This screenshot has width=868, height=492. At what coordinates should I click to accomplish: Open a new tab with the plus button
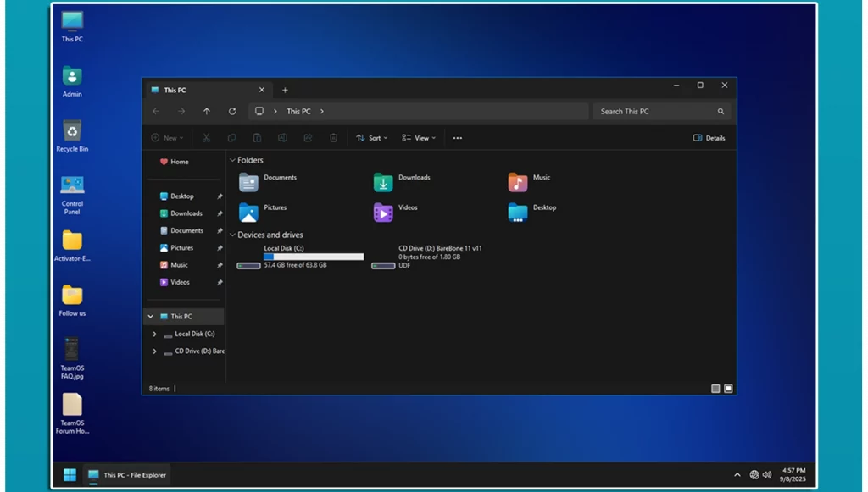(x=285, y=90)
